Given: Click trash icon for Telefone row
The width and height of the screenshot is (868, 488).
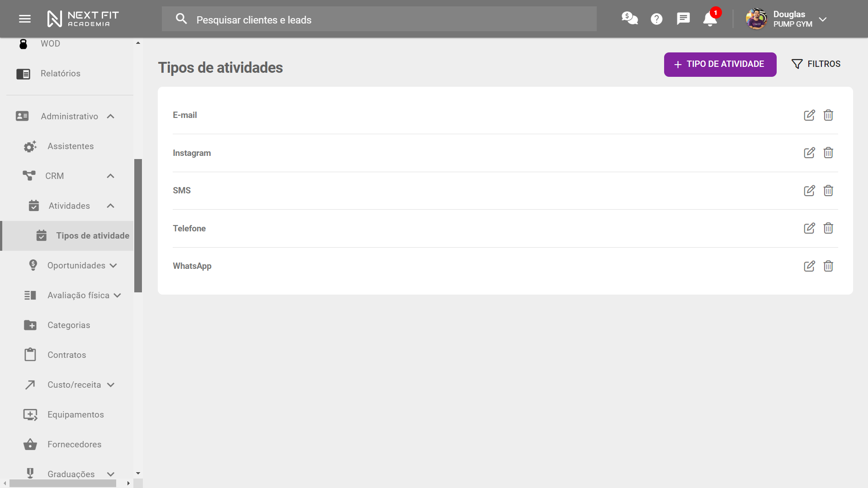Looking at the screenshot, I should (828, 228).
